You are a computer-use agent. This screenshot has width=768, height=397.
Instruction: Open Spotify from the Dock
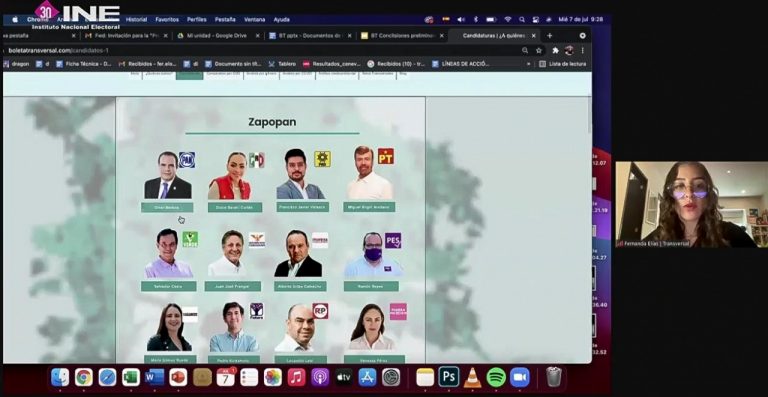[x=496, y=377]
